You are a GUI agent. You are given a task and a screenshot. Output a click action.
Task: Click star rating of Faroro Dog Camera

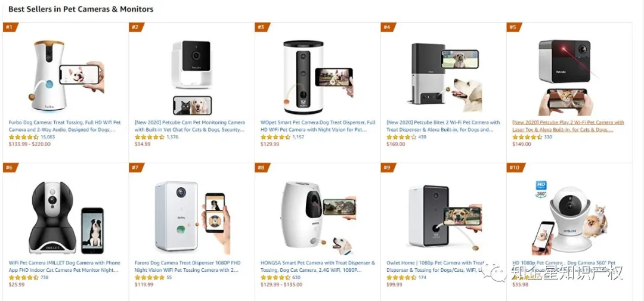pyautogui.click(x=150, y=278)
